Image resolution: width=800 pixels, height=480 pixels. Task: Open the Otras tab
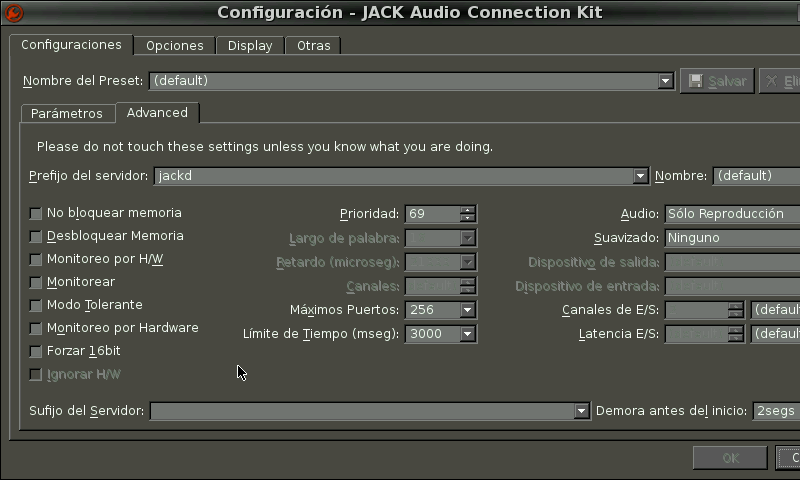point(313,46)
